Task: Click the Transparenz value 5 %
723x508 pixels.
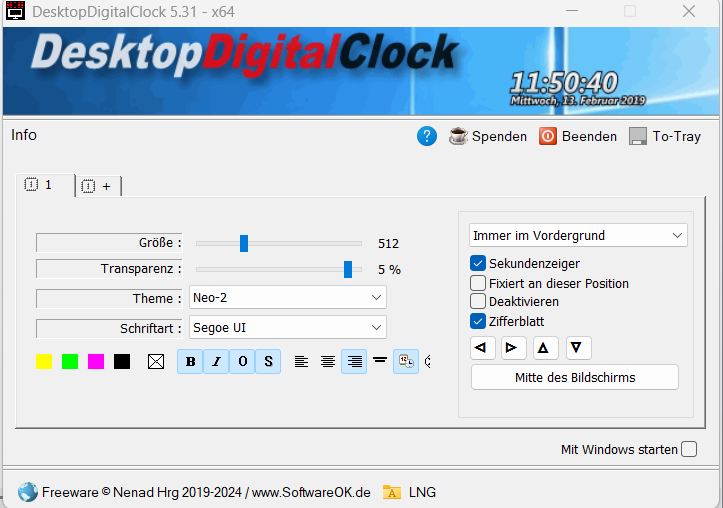Action: [x=389, y=270]
